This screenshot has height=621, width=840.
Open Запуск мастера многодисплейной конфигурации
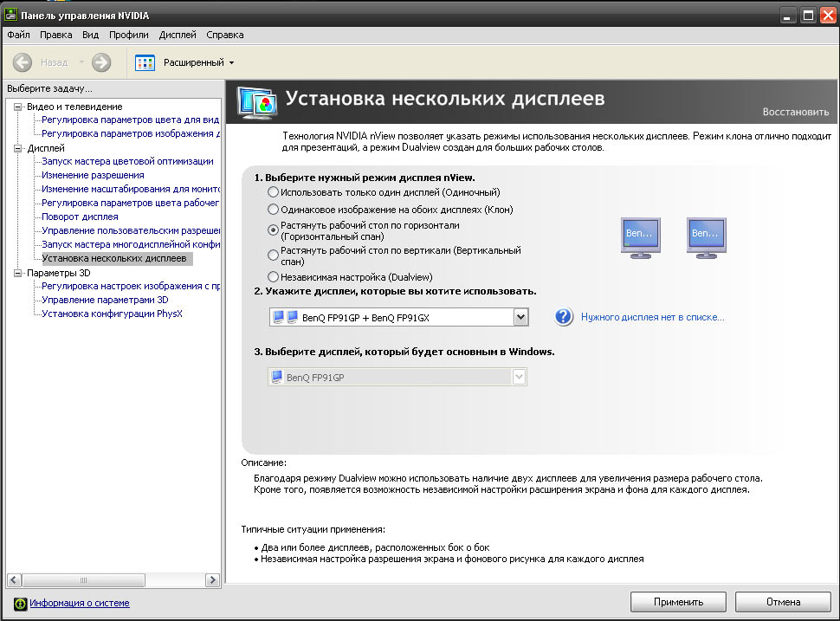pyautogui.click(x=131, y=244)
